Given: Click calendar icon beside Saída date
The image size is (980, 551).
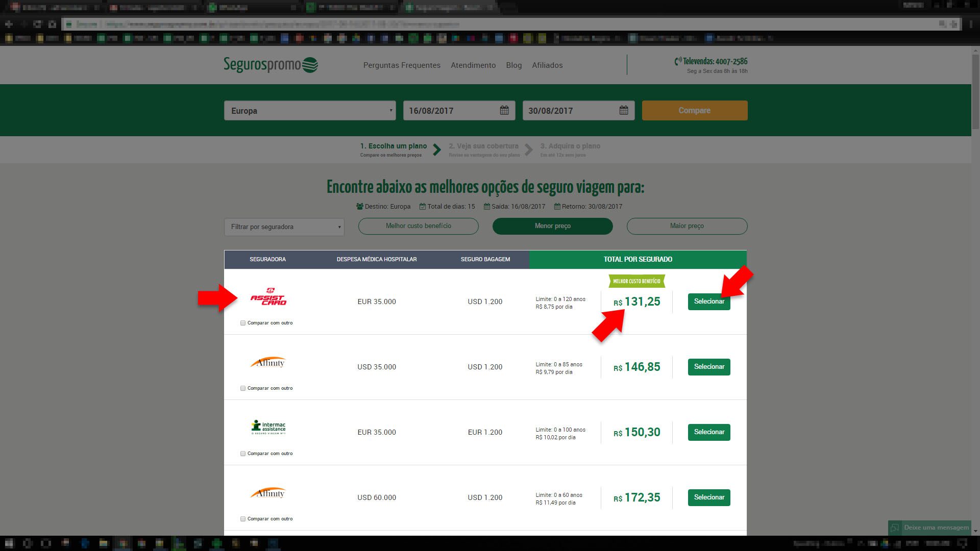Looking at the screenshot, I should tap(487, 207).
